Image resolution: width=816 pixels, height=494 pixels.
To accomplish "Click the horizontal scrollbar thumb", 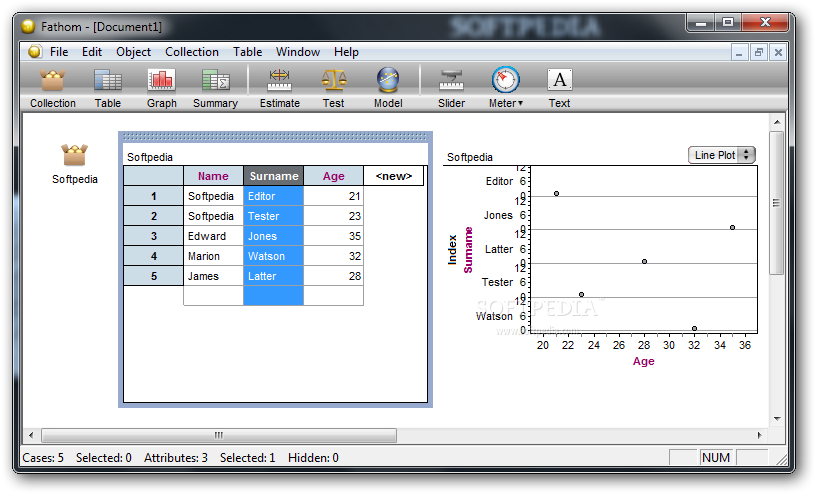I will coord(219,435).
